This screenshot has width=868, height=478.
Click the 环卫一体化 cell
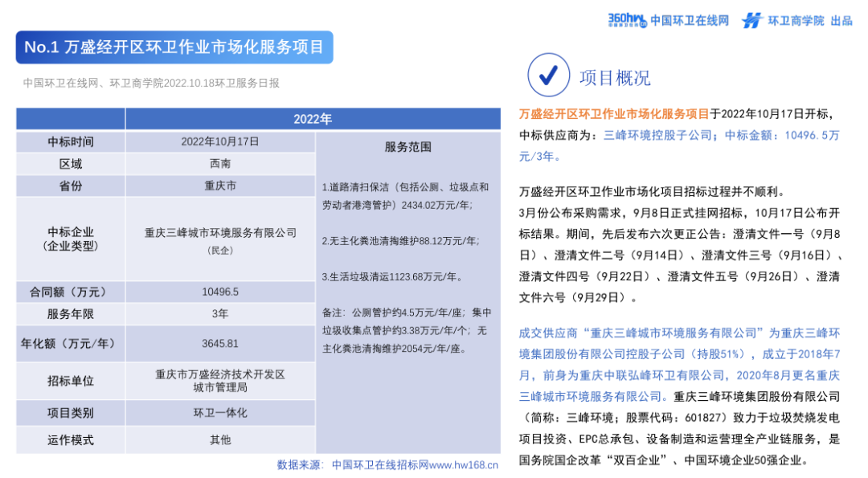219,413
